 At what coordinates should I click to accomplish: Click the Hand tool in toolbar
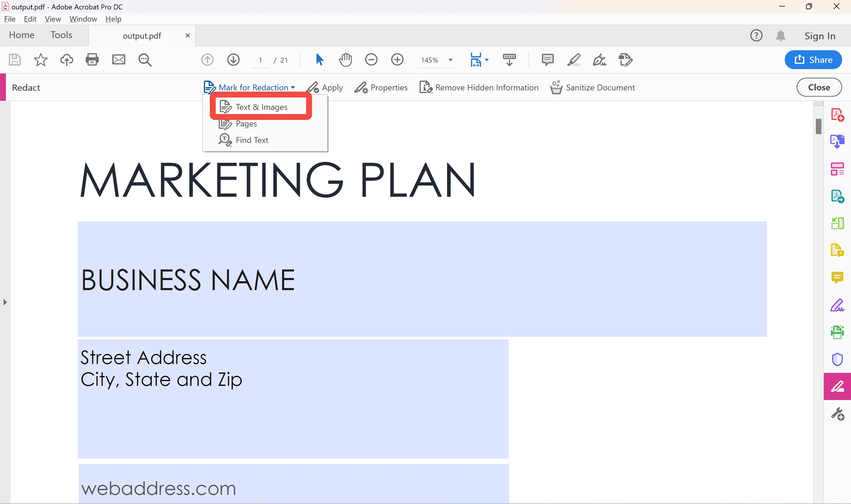pyautogui.click(x=345, y=59)
